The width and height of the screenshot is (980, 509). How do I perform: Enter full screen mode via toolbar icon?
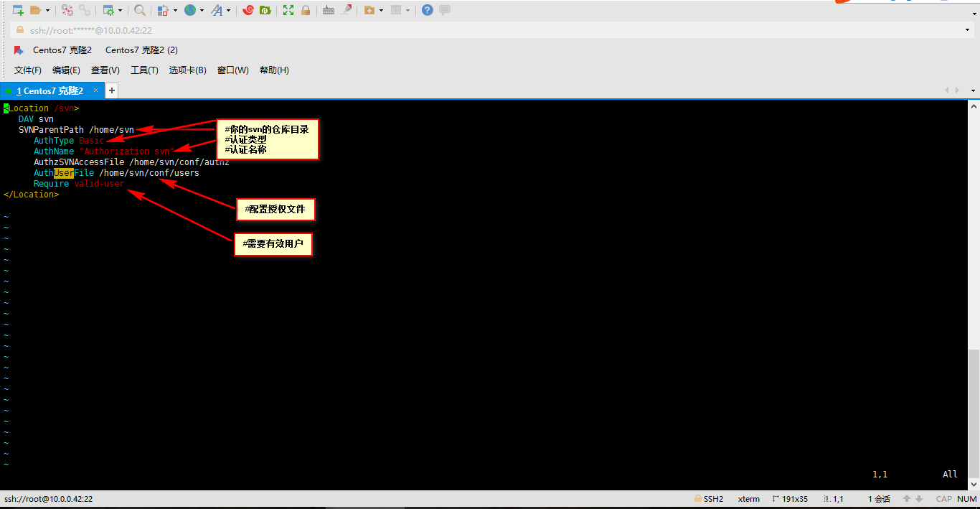(288, 10)
